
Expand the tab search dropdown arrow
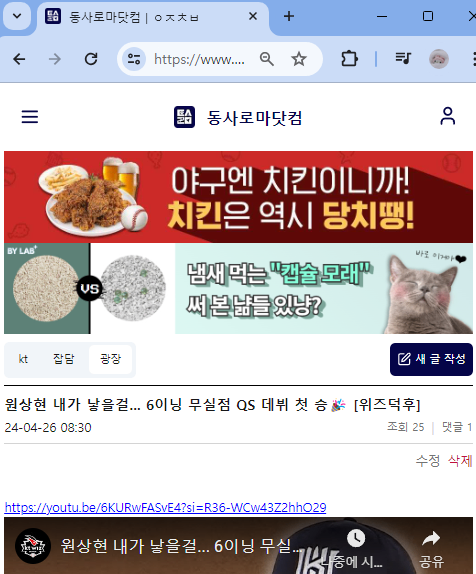17,16
